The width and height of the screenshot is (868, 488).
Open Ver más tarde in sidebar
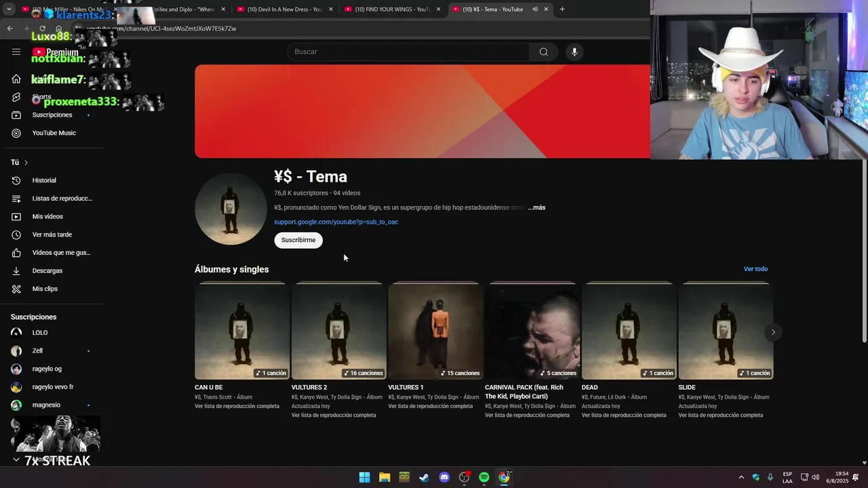coord(52,235)
